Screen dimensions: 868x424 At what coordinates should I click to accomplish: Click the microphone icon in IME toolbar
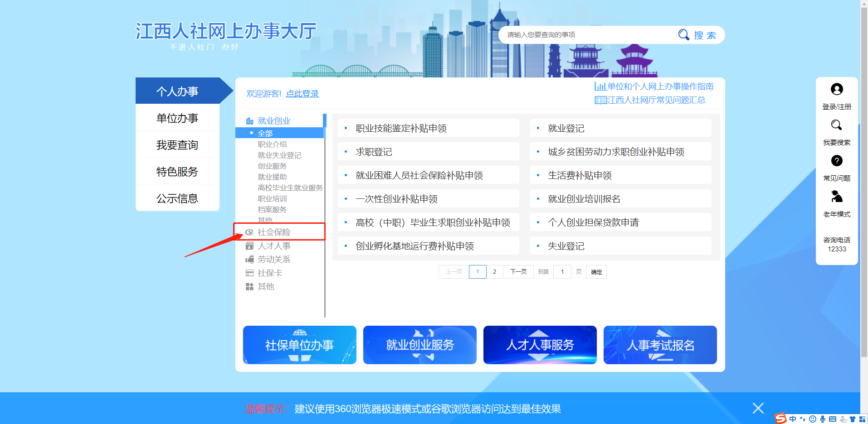click(823, 419)
